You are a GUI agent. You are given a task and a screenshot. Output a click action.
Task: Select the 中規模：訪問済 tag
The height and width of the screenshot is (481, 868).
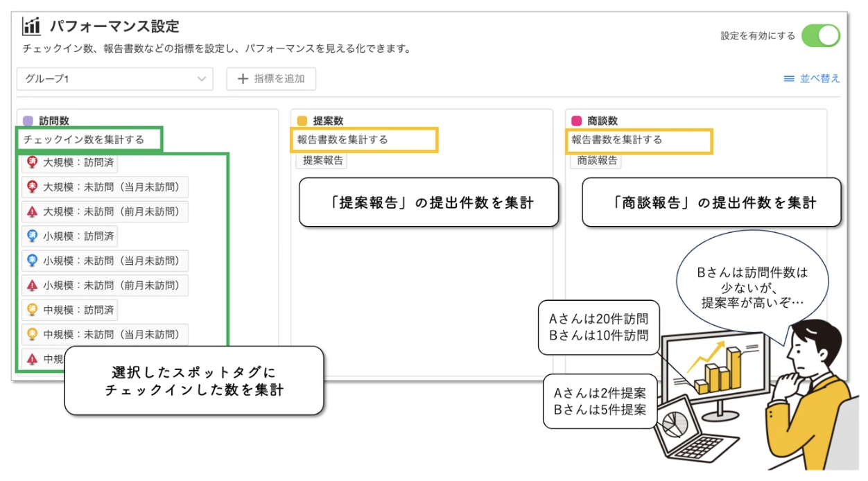(x=70, y=309)
